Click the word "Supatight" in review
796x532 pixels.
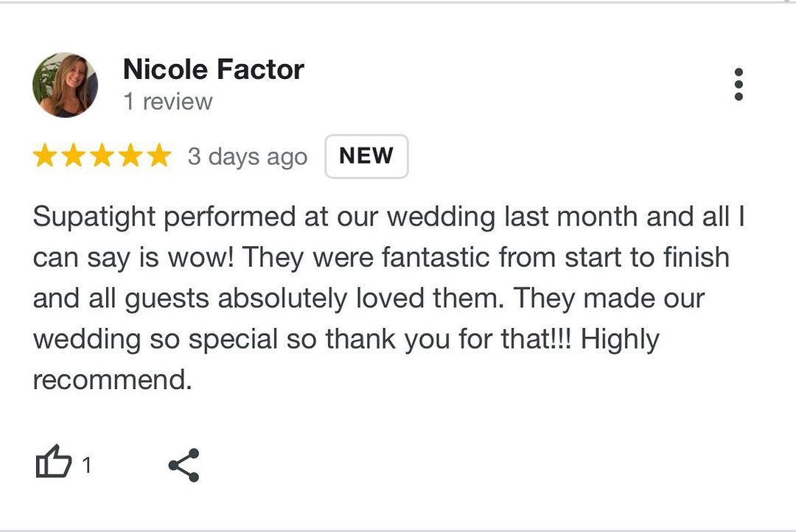(94, 217)
